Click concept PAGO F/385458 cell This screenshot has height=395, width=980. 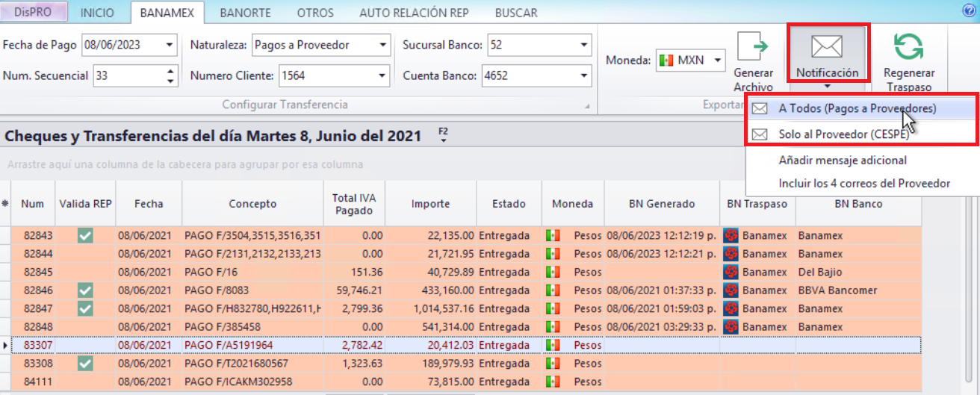pos(252,326)
